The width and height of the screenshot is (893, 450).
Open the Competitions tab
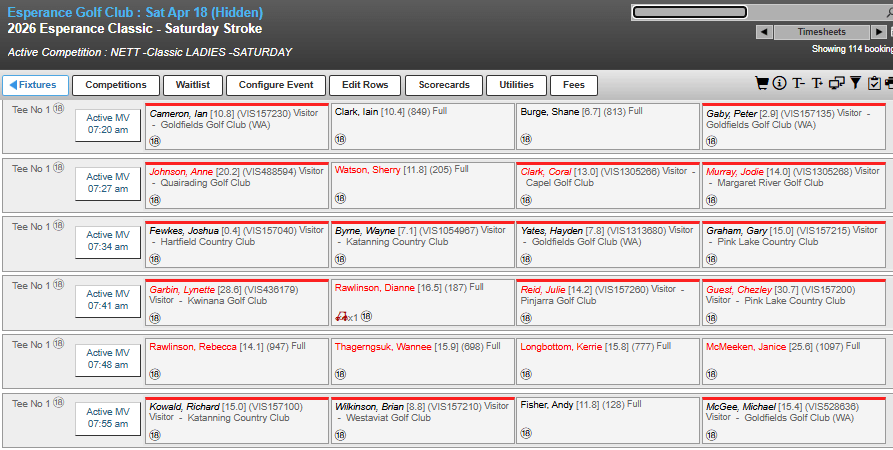tap(116, 85)
